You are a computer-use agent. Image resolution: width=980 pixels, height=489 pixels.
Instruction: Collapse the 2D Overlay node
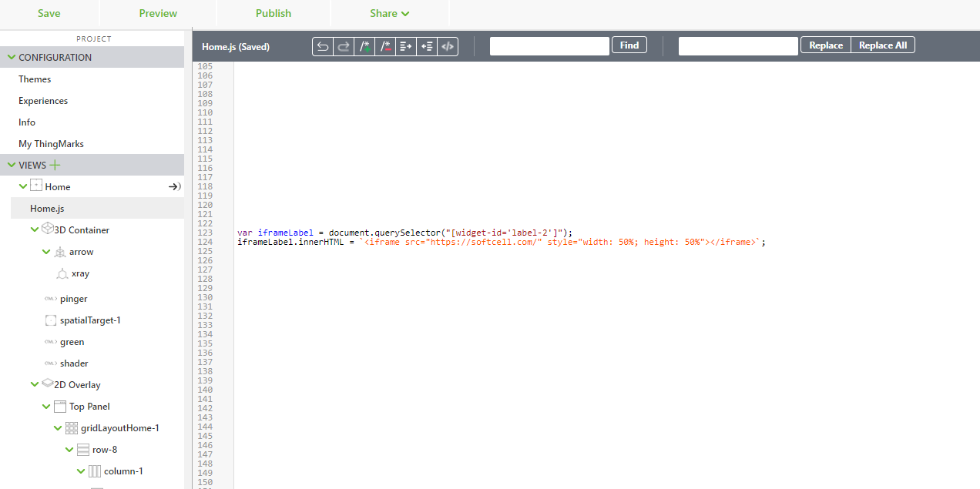tap(35, 384)
